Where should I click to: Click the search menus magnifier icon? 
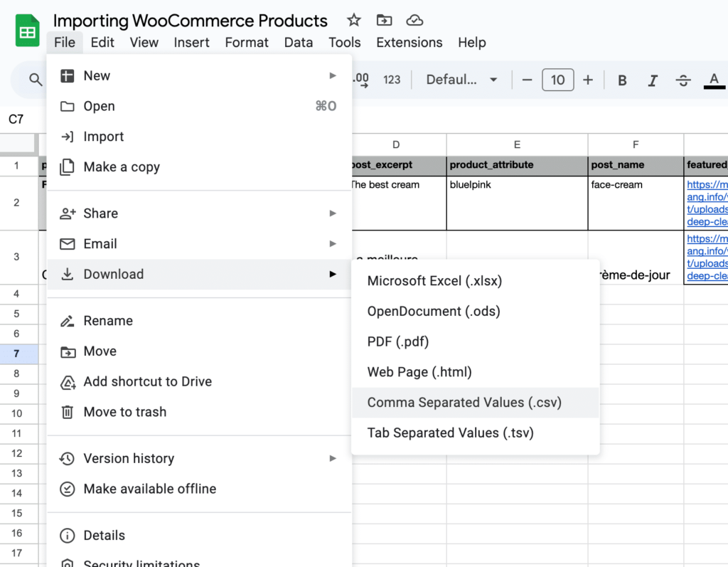36,80
